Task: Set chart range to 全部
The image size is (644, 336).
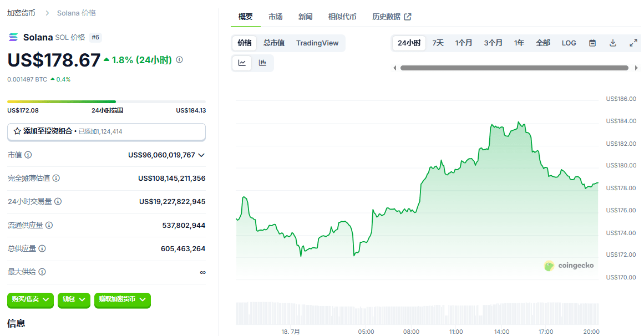Action: (543, 43)
